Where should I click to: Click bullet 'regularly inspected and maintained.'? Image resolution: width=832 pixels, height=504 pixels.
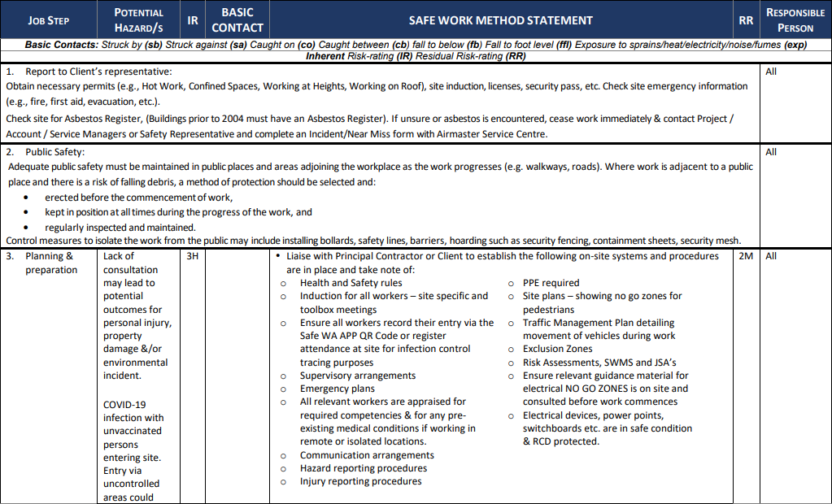click(120, 228)
